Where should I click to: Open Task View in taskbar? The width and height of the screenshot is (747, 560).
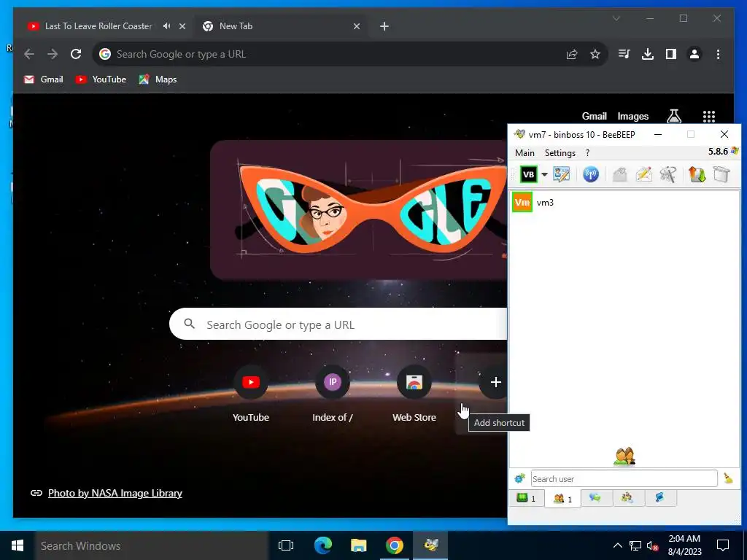pos(286,545)
